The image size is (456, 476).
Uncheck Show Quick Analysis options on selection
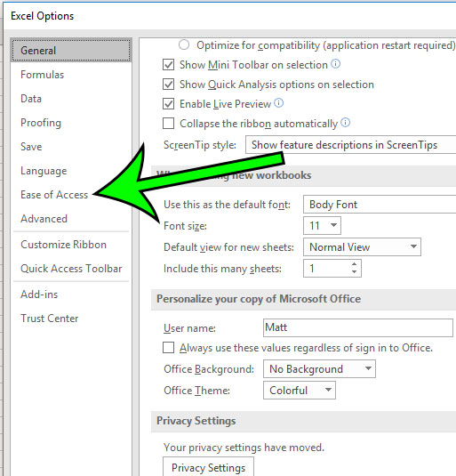click(168, 85)
